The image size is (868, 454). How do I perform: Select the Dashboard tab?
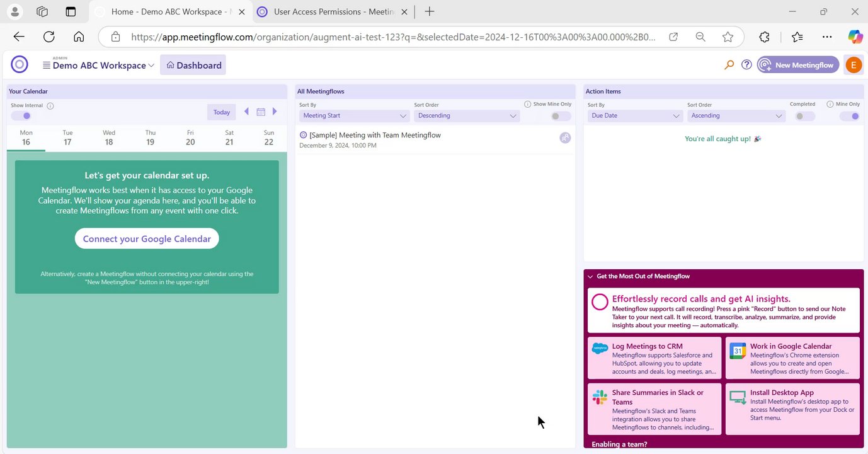point(193,65)
